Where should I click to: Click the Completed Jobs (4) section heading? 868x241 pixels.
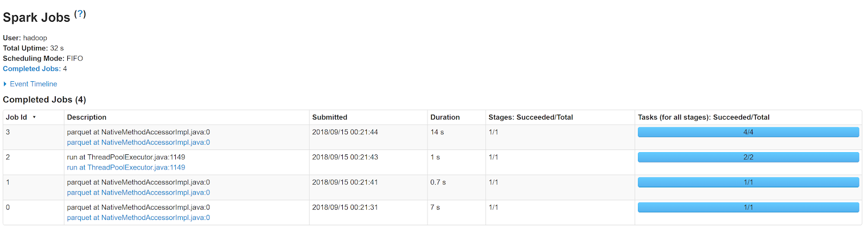44,100
